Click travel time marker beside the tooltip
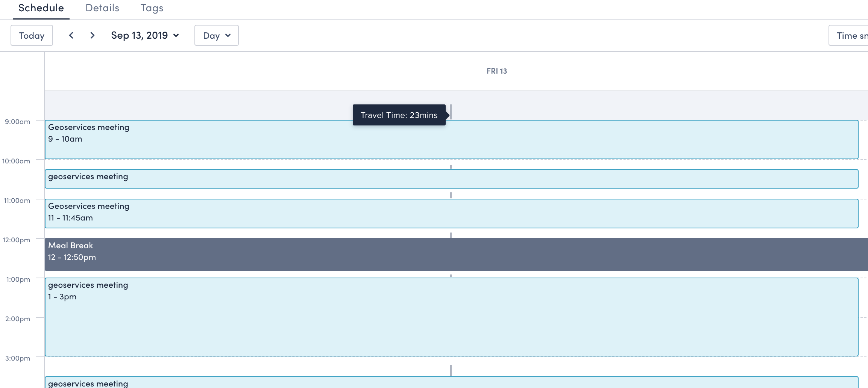 (x=451, y=112)
